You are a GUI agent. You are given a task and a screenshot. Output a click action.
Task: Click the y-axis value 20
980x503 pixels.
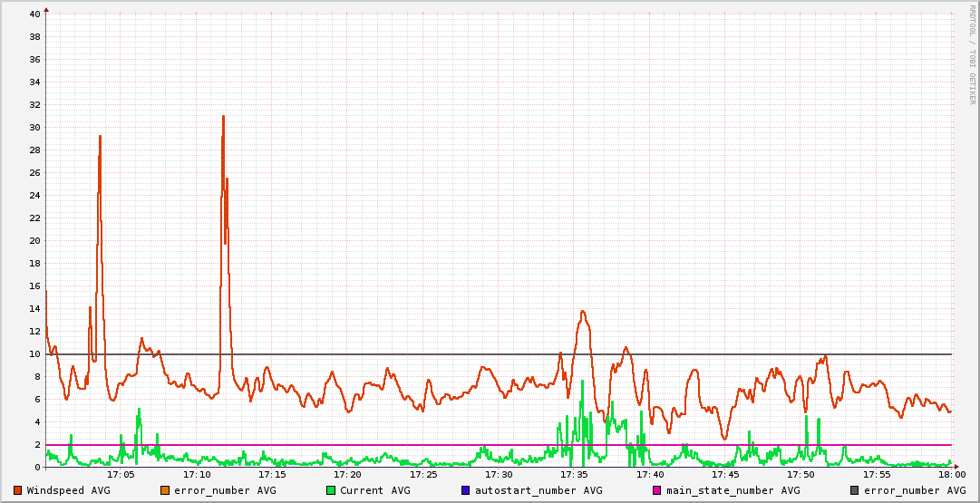coord(35,240)
